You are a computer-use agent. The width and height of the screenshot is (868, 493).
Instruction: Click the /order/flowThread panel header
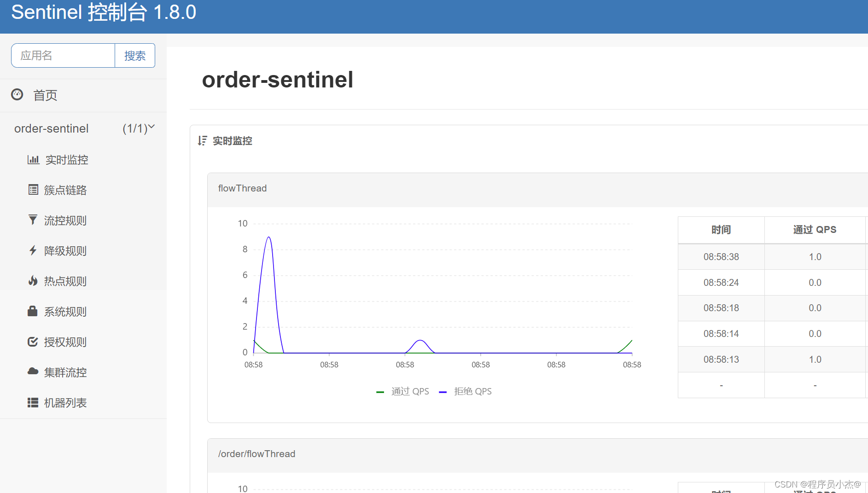[538, 456]
